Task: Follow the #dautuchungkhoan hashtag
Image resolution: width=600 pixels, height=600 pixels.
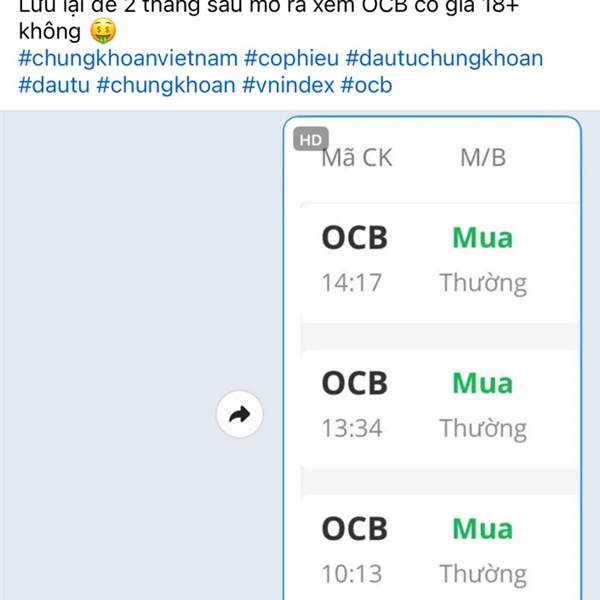Action: pos(444,58)
